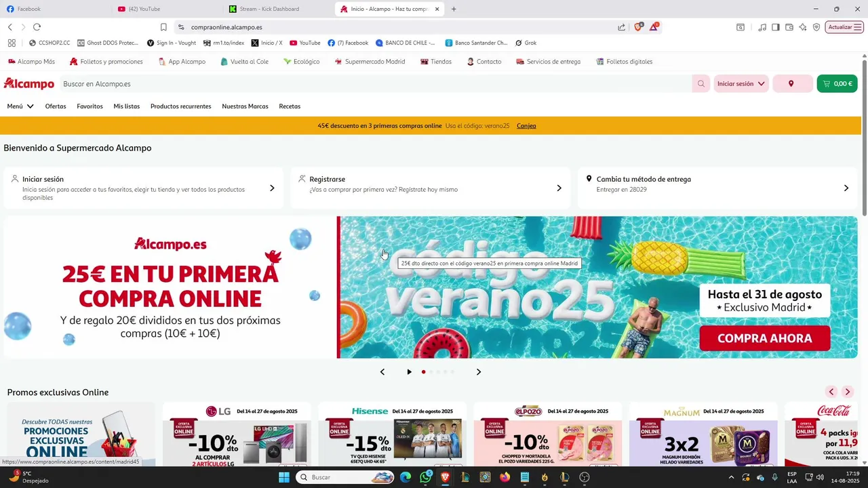Open the Magnum 3x2 promo card

click(x=703, y=434)
